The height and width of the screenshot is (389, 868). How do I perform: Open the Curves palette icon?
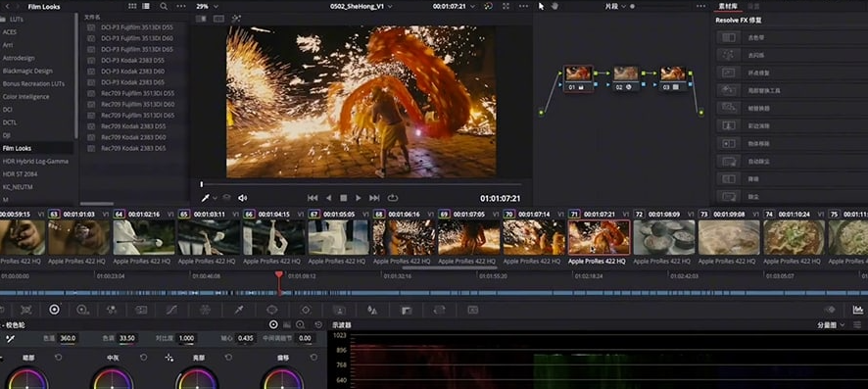(171, 310)
